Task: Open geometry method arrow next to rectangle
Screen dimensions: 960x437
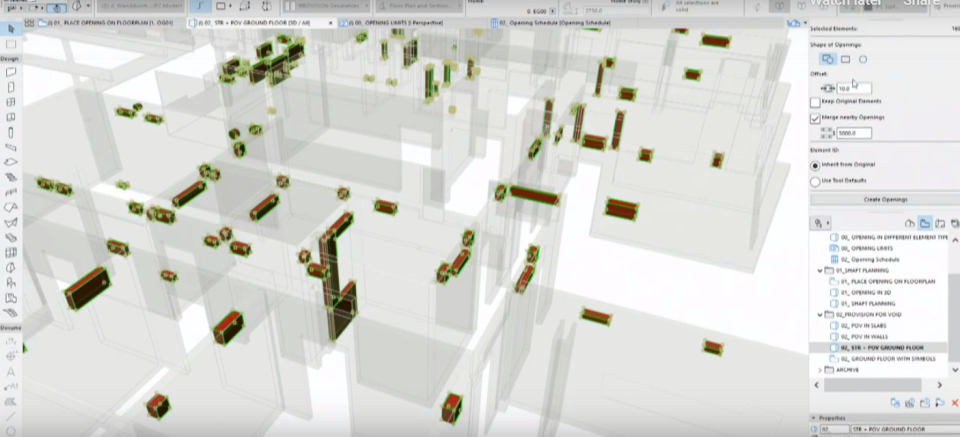Action: click(229, 7)
